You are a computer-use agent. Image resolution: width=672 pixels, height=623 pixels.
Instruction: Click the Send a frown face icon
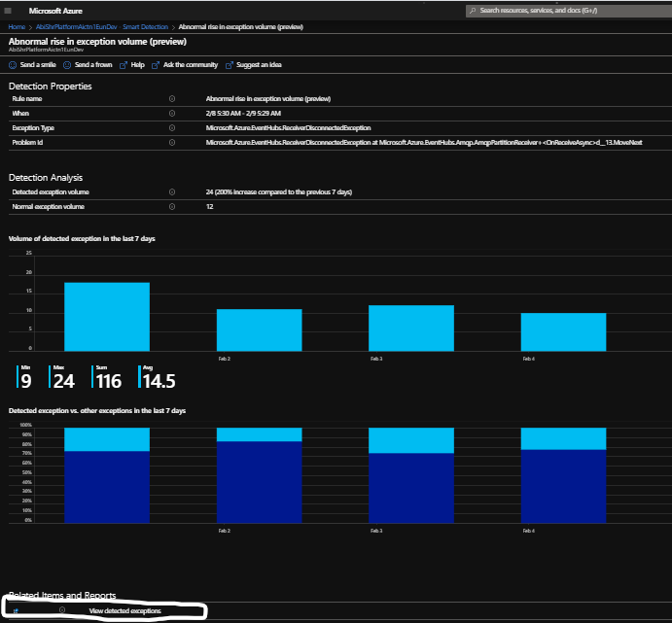point(67,65)
